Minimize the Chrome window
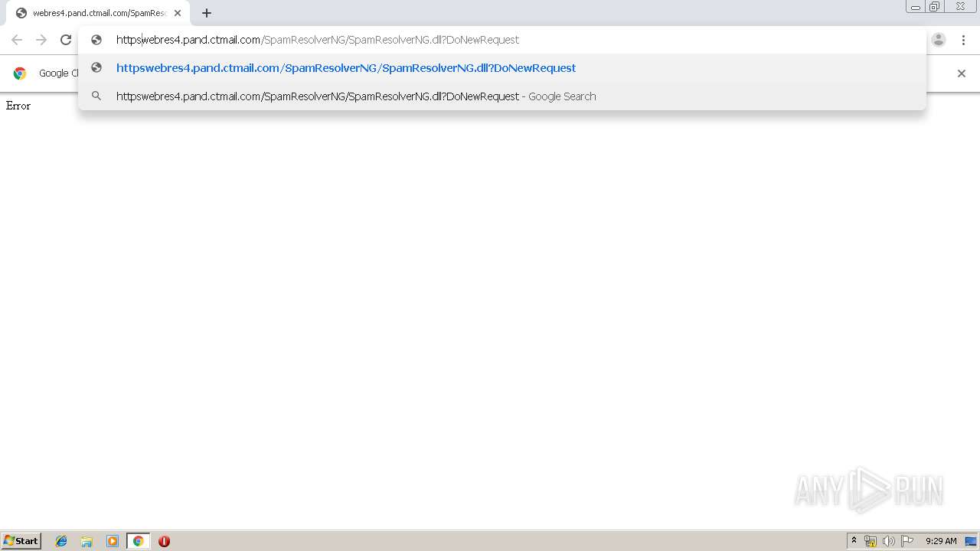The height and width of the screenshot is (551, 980). coord(916,7)
